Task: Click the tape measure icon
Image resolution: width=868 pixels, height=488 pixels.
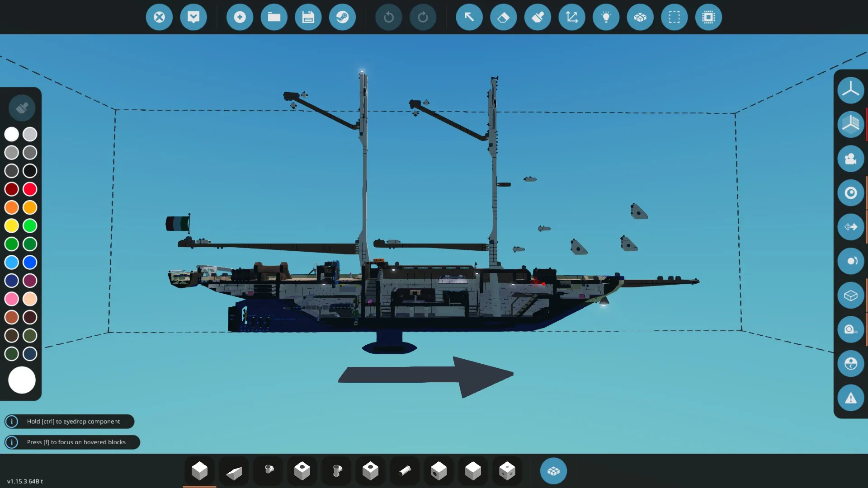Action: (x=850, y=329)
